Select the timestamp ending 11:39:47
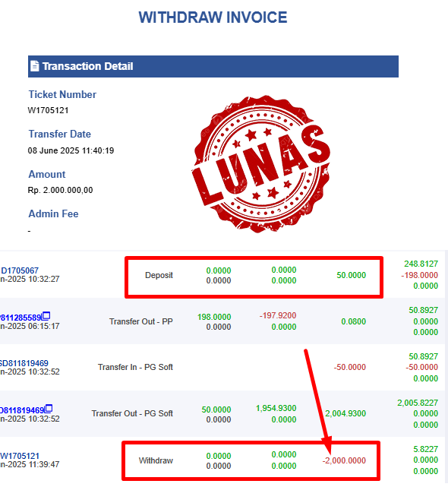This screenshot has height=487, width=448. pos(30,464)
